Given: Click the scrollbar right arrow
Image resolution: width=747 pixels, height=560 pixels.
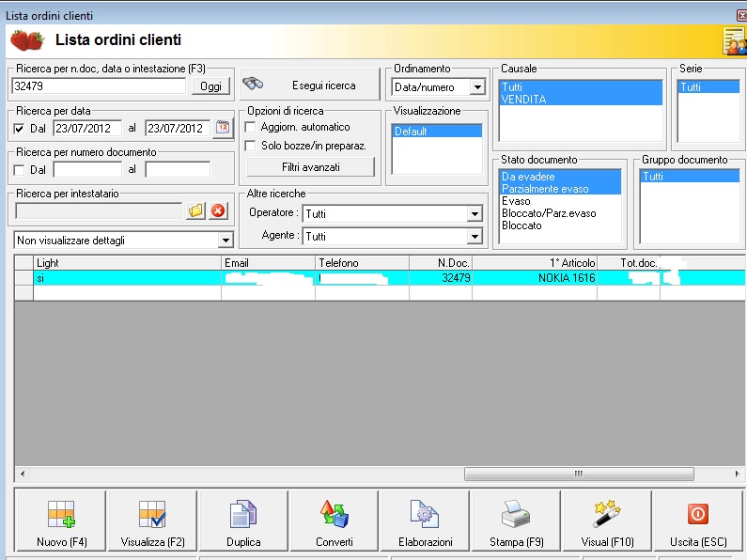Looking at the screenshot, I should (737, 474).
